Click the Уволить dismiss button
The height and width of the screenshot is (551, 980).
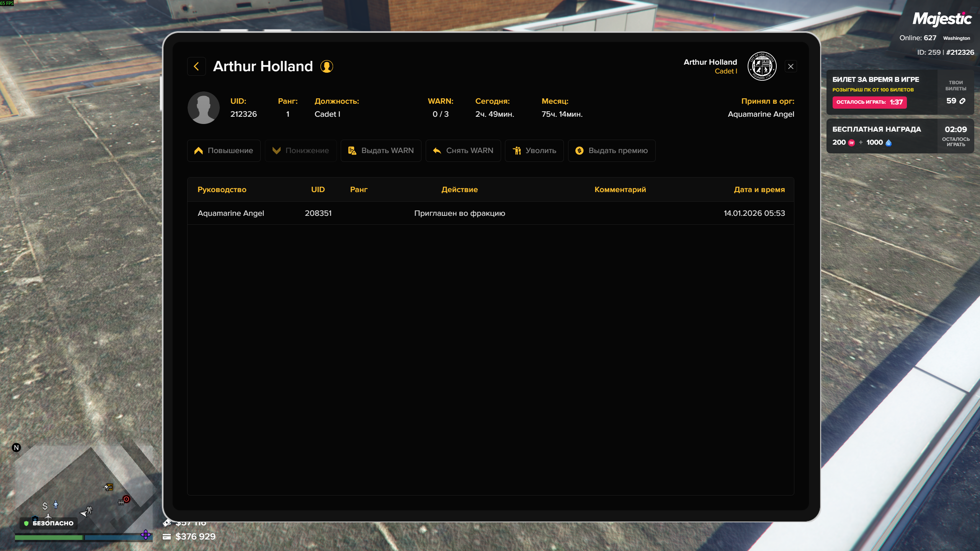point(534,151)
